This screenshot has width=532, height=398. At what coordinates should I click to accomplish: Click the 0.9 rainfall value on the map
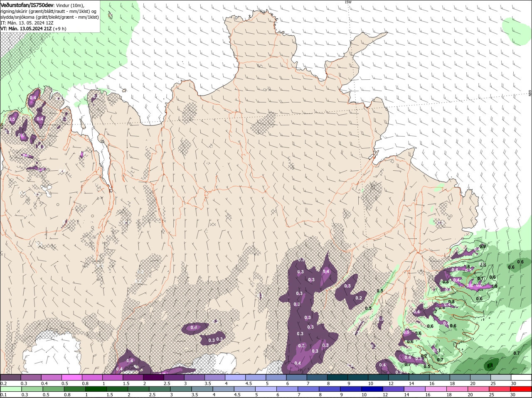[483, 246]
